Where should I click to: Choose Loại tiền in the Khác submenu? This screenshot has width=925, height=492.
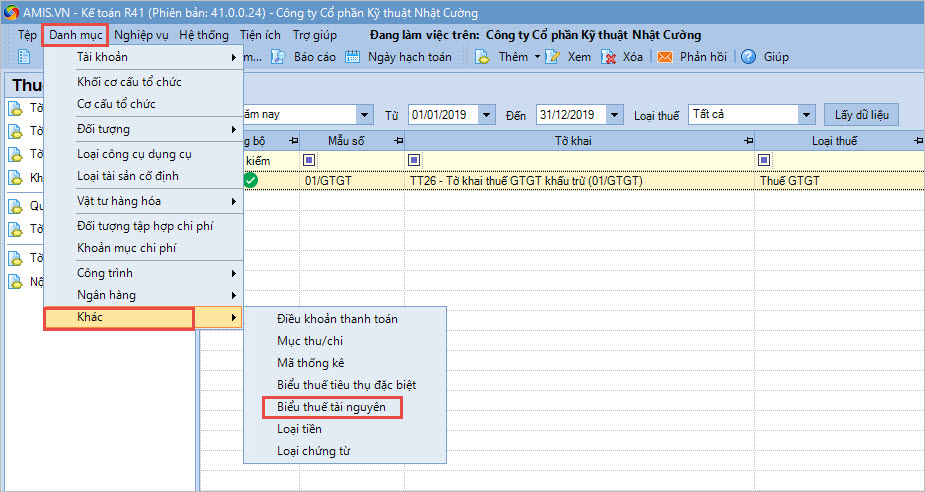click(x=299, y=429)
